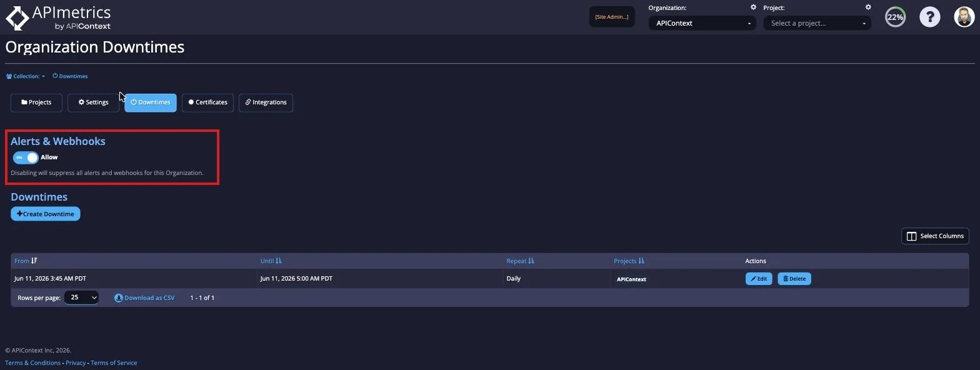Sort table by Until column
The width and height of the screenshot is (980, 370).
pyautogui.click(x=271, y=261)
